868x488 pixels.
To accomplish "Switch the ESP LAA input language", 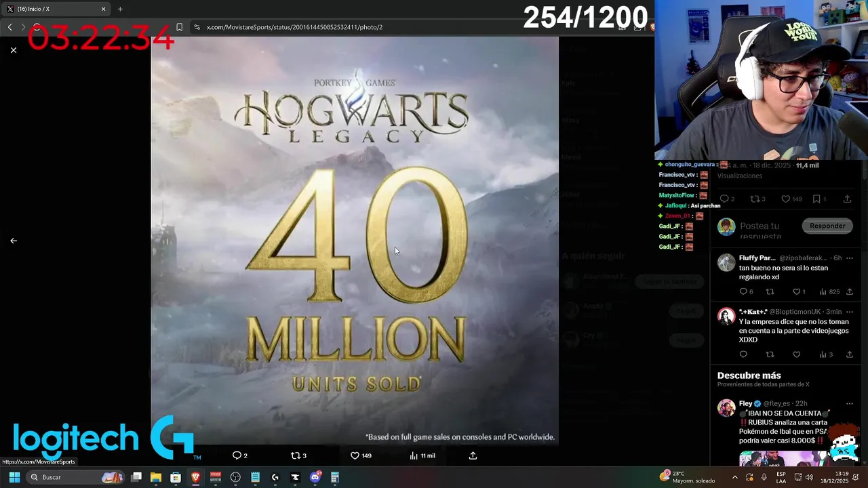I will pos(781,477).
